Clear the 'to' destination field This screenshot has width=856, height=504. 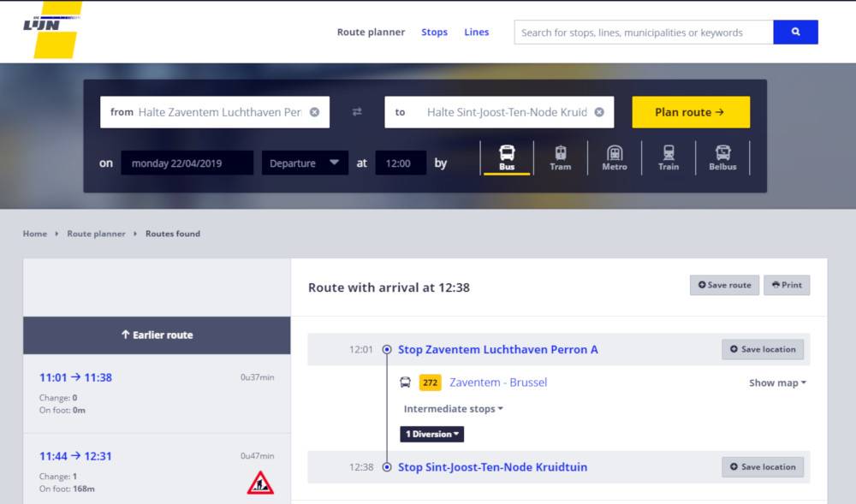[x=599, y=112]
